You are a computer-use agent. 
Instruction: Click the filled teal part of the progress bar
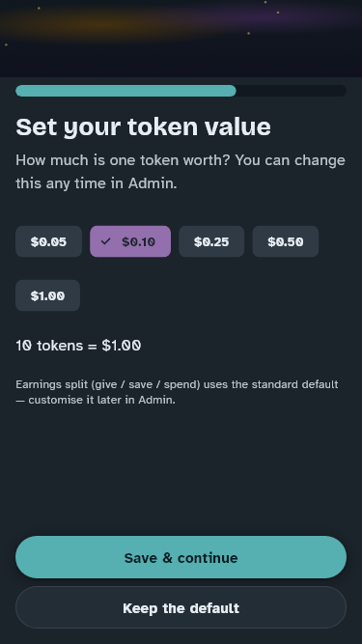coord(125,91)
